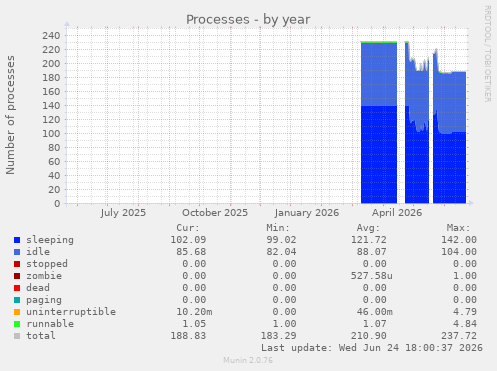Click the 'stopped' legend label
497x371 pixels.
[x=47, y=264]
